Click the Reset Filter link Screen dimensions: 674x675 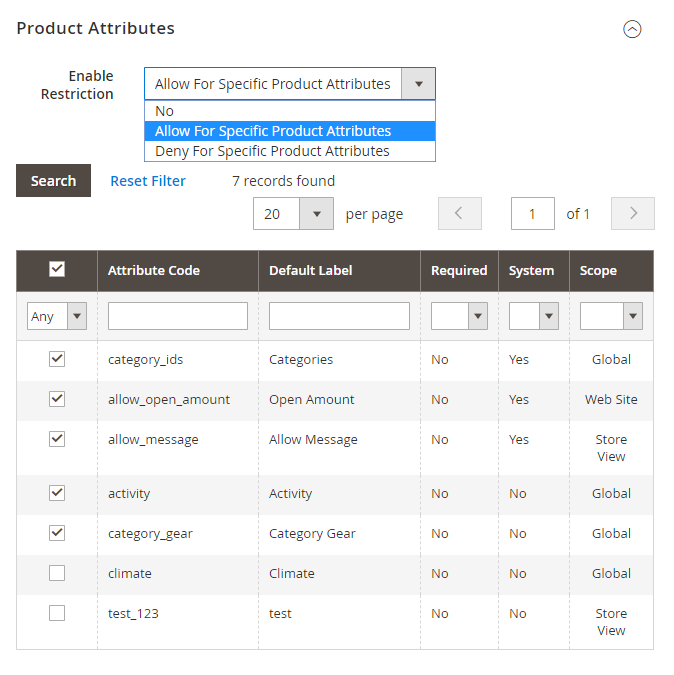point(148,181)
